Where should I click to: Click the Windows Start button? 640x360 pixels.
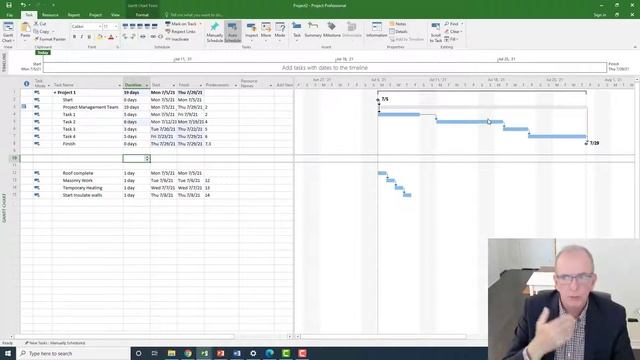click(8, 353)
